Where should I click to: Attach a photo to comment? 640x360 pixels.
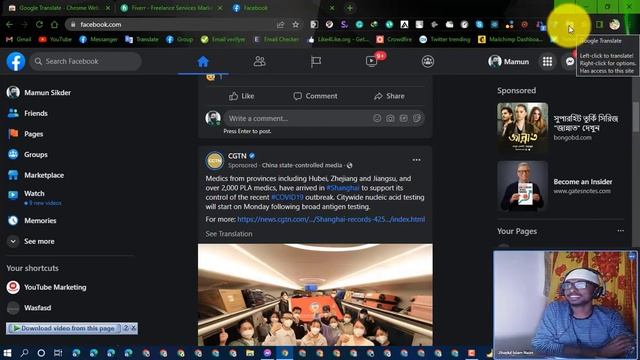point(390,118)
